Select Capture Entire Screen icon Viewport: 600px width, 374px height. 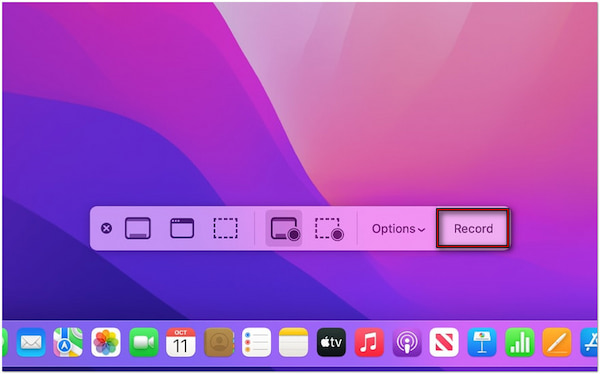pyautogui.click(x=138, y=228)
